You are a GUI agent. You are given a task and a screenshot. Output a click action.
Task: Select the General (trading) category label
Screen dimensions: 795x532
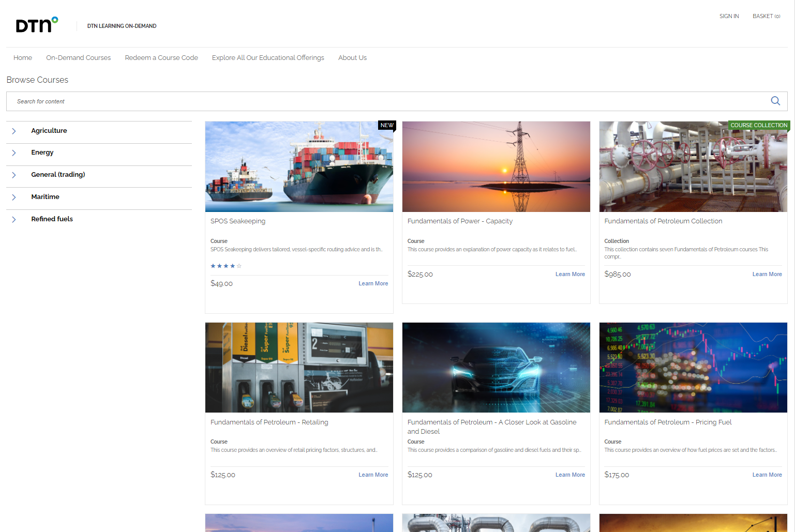58,175
